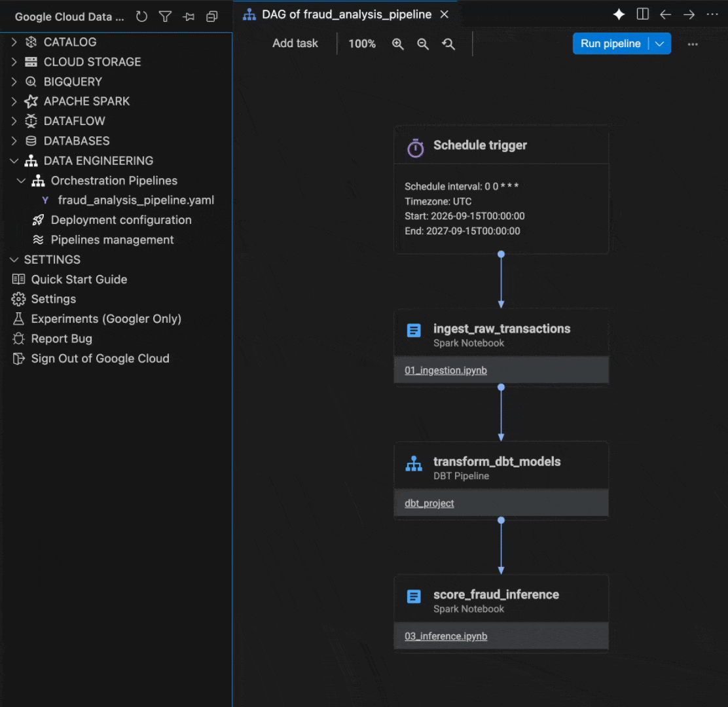
Task: Expand the APACHE SPARK section
Action: coord(14,101)
